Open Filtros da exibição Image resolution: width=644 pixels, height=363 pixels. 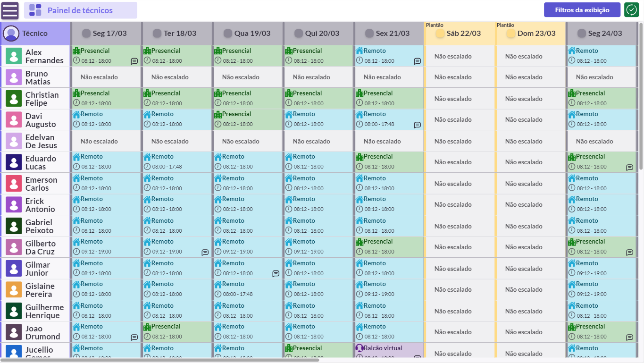tap(582, 10)
